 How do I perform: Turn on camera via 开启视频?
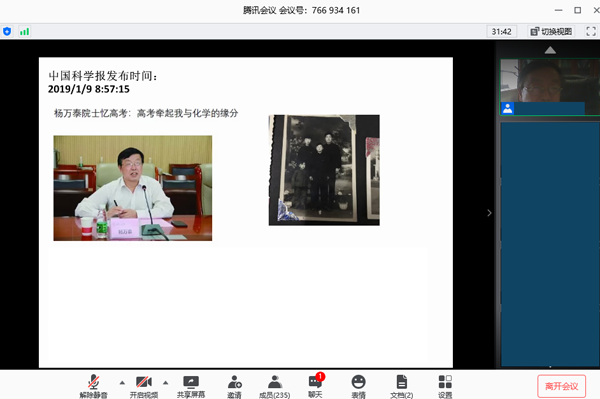click(x=143, y=386)
